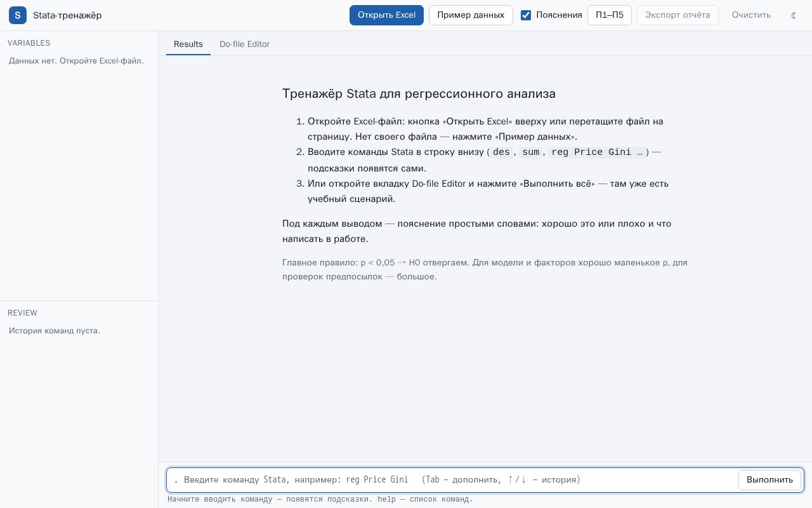Click the 'sum' command example

[x=531, y=152]
